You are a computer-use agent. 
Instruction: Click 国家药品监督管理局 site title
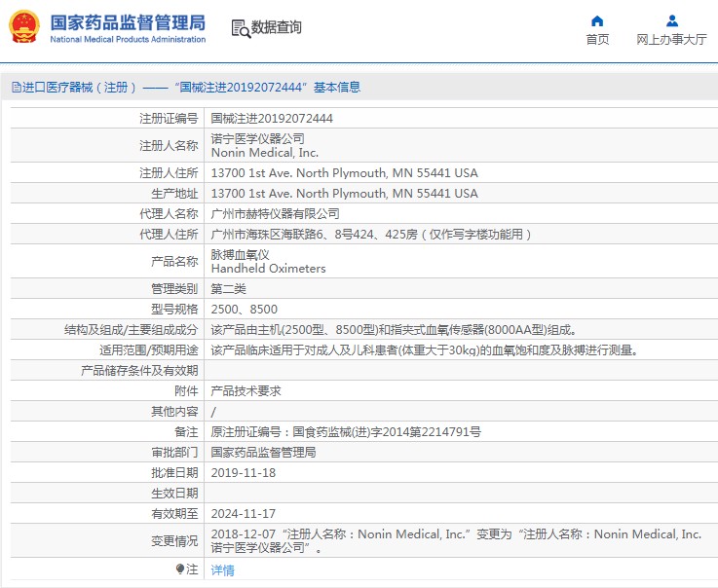(x=128, y=22)
